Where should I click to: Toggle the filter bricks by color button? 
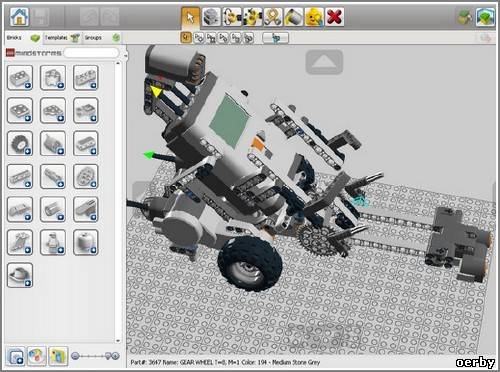36,356
